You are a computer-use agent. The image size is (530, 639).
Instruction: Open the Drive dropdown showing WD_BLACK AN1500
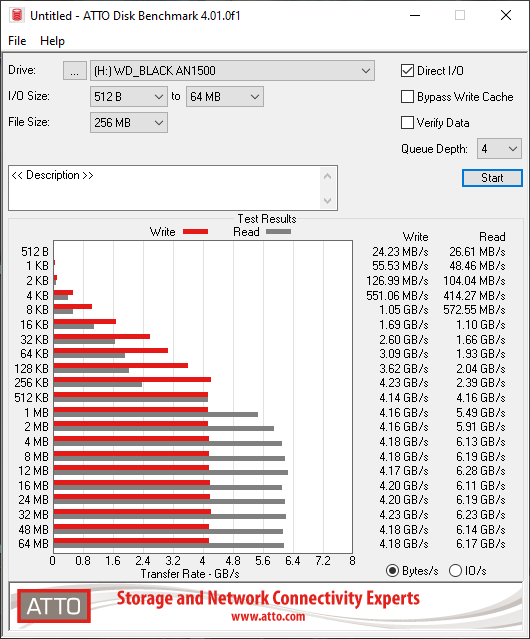(232, 71)
